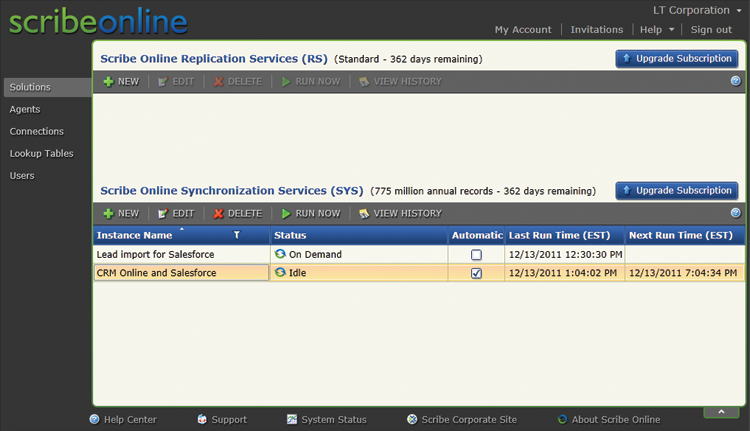
Task: Visit Scribe Corporate Site
Action: (462, 420)
